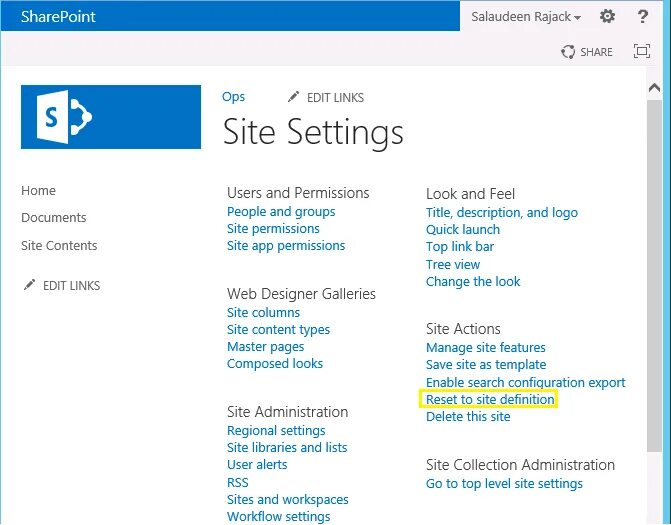Open the Ops breadcrumb link
The width and height of the screenshot is (671, 525).
[233, 97]
